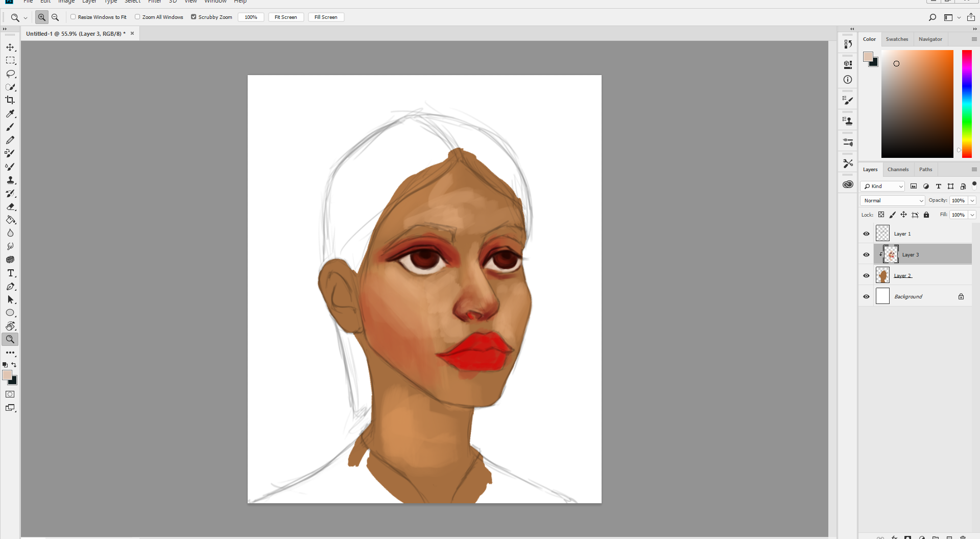Screen dimensions: 980x539
Task: Click the Zoom Out magnifier icon
Action: pyautogui.click(x=55, y=17)
